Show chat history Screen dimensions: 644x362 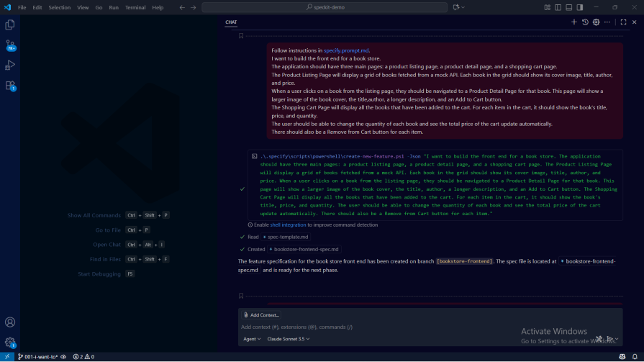pyautogui.click(x=585, y=22)
